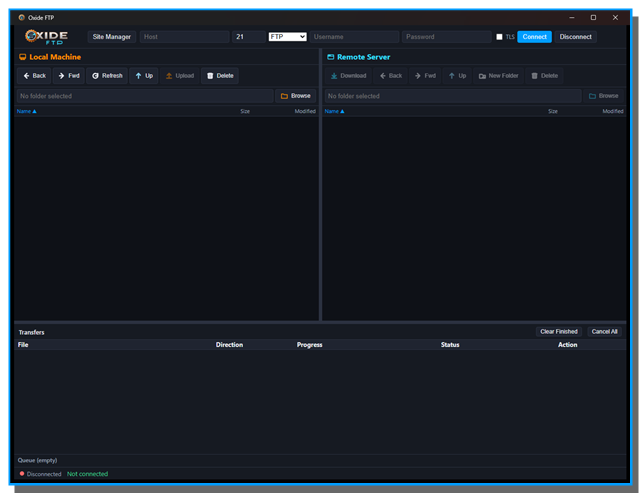Sort Local Machine list by Name
This screenshot has width=640, height=493.
pos(26,111)
